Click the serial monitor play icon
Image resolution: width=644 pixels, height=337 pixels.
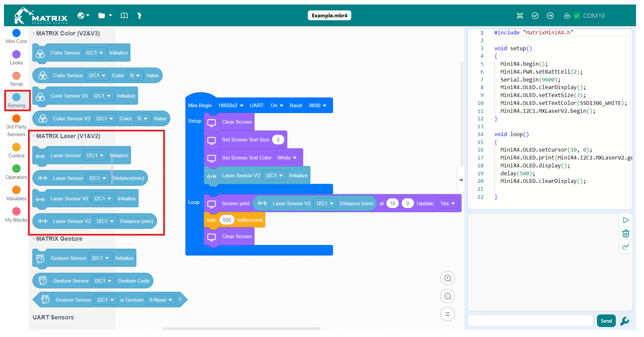(626, 220)
